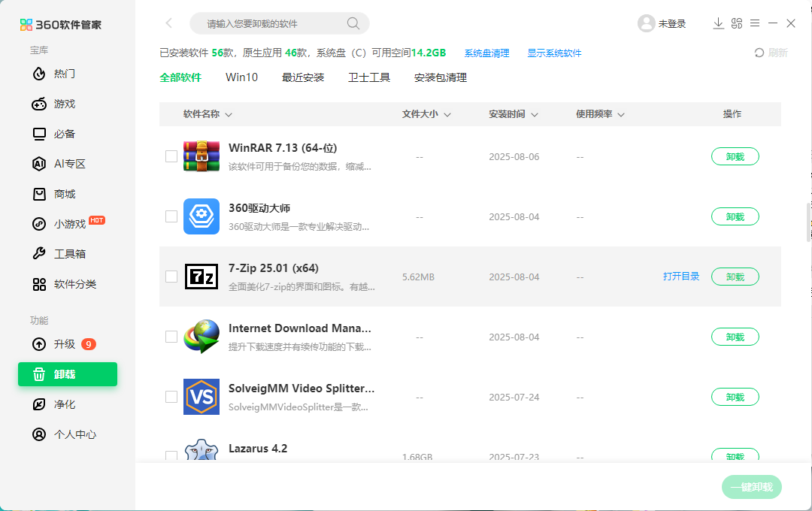This screenshot has width=812, height=511.
Task: Click the download manager icon top right
Action: tap(718, 23)
